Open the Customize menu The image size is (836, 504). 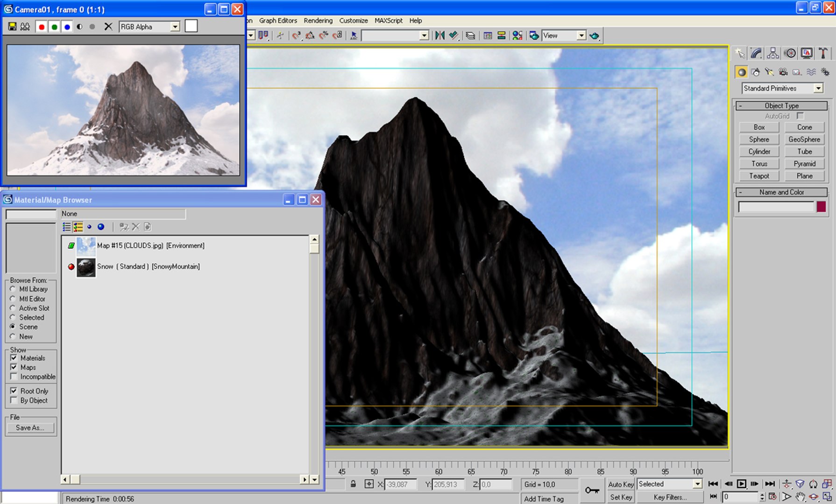pos(354,21)
